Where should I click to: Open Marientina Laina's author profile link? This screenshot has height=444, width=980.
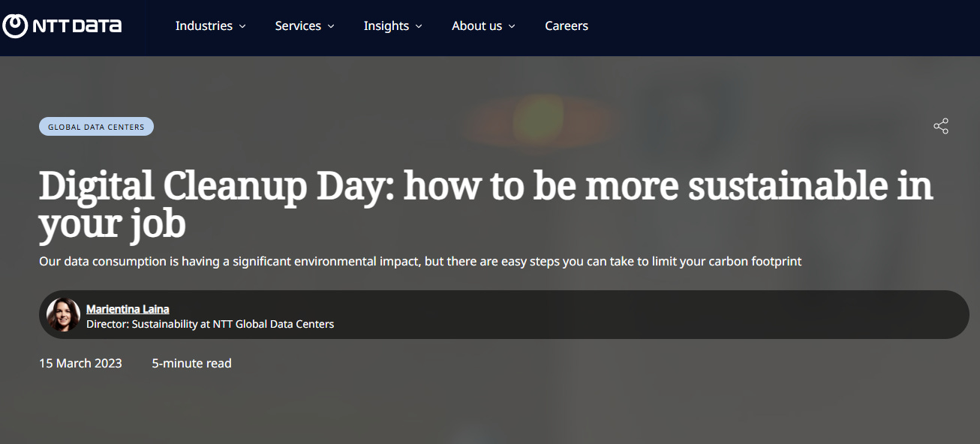[128, 309]
